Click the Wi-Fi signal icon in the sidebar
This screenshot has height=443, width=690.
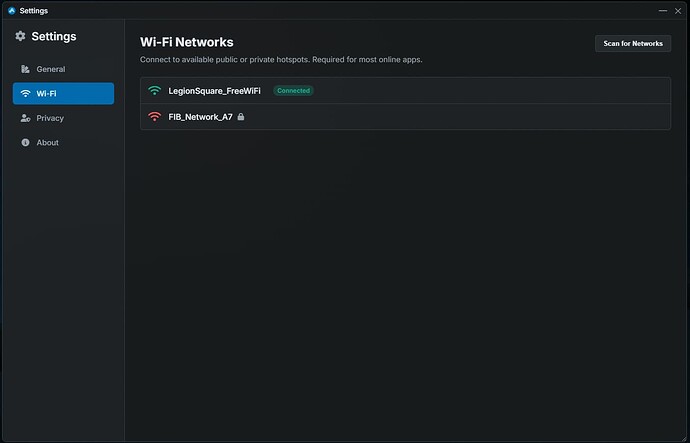(x=25, y=93)
